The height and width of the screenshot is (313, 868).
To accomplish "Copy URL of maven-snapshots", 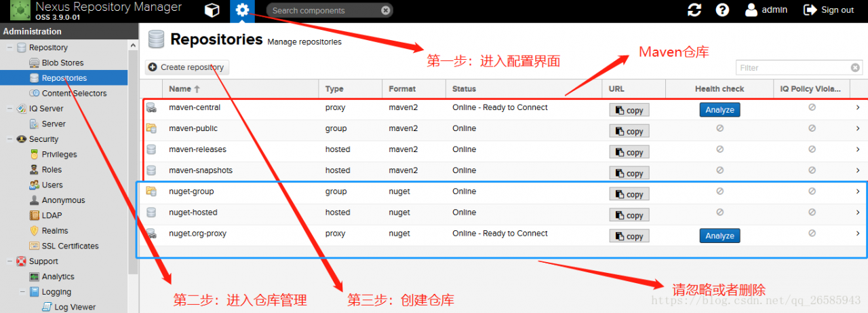I will pos(629,174).
